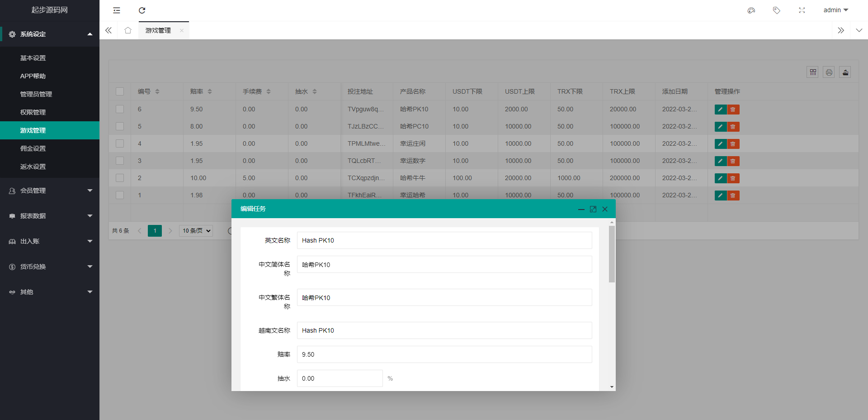Open the theme palette icon
Viewport: 868px width, 420px height.
pos(751,10)
